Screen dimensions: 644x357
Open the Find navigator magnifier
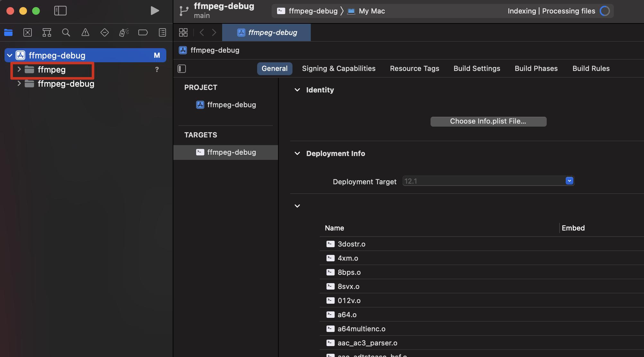pos(66,32)
